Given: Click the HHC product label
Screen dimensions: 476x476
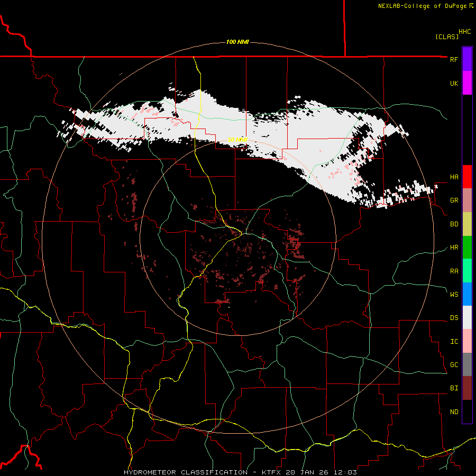Looking at the screenshot, I should (x=464, y=32).
